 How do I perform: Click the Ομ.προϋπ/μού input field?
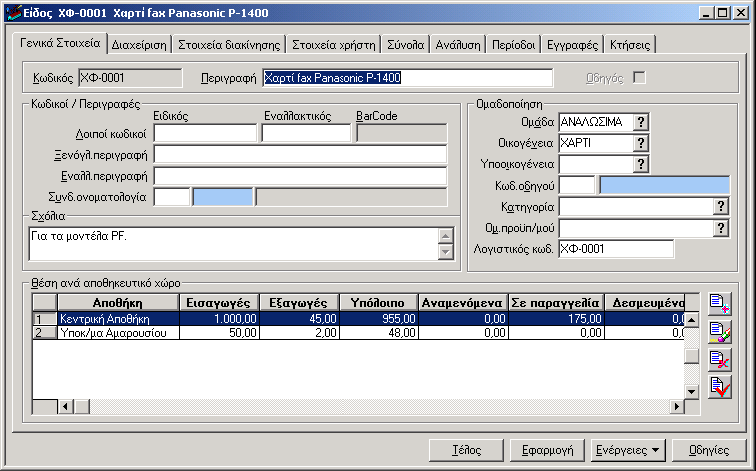(636, 228)
